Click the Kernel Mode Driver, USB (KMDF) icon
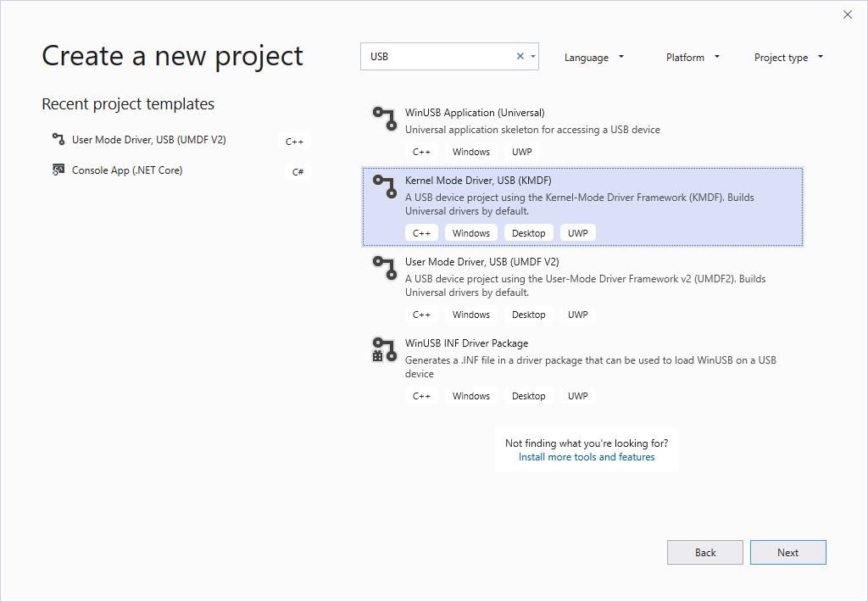This screenshot has height=602, width=868. [384, 188]
